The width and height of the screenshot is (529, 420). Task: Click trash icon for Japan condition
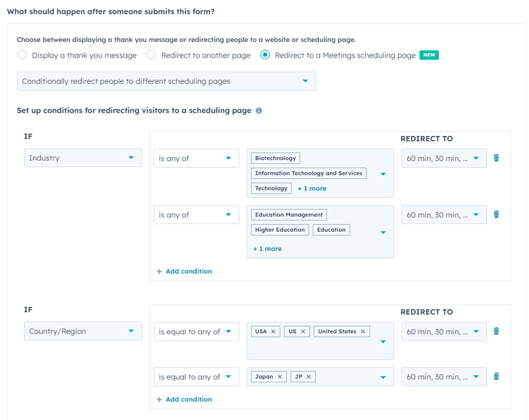click(496, 377)
